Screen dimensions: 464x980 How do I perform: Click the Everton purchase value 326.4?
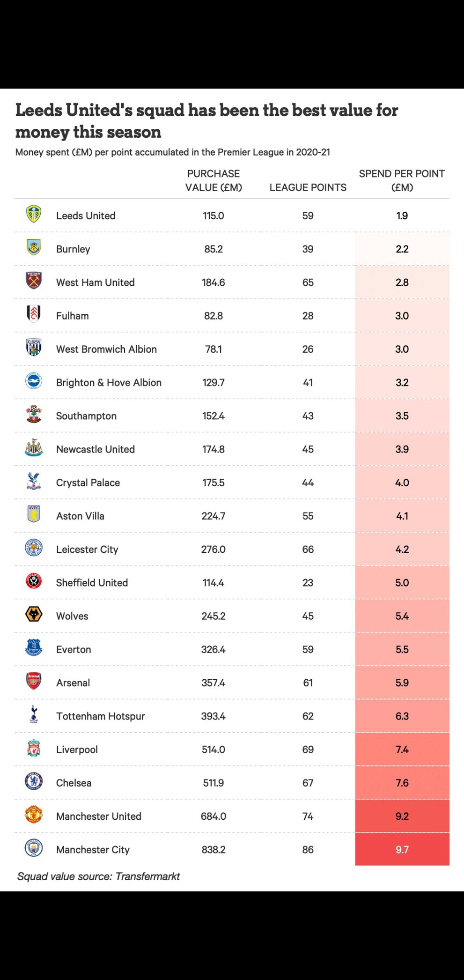[214, 649]
